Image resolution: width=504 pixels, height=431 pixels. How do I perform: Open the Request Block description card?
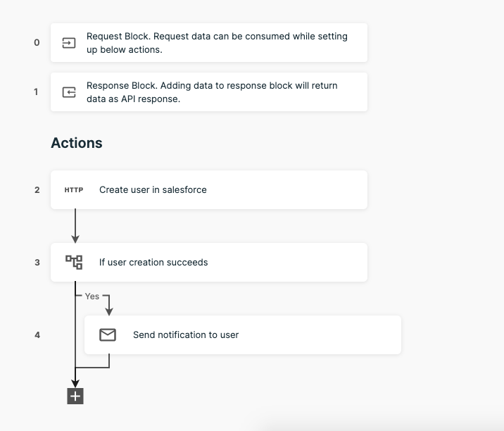[x=217, y=42]
